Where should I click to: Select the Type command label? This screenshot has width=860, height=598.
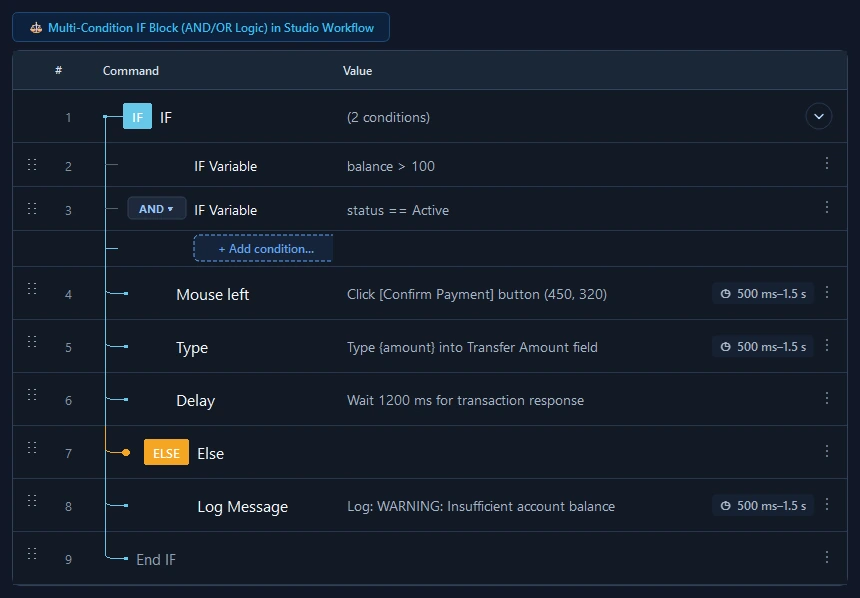point(192,348)
